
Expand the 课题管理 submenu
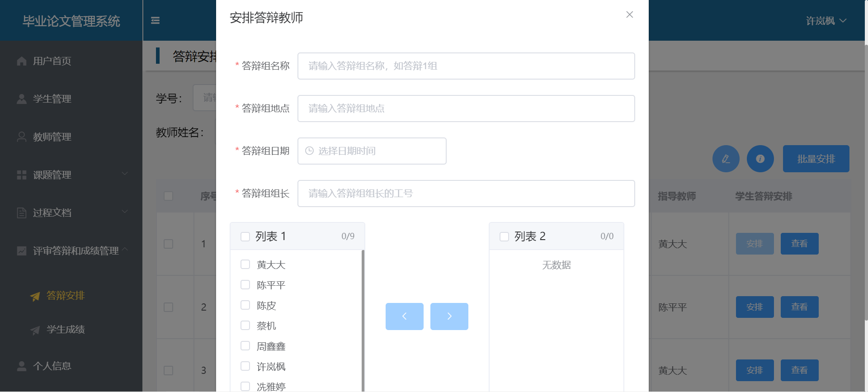pos(71,175)
